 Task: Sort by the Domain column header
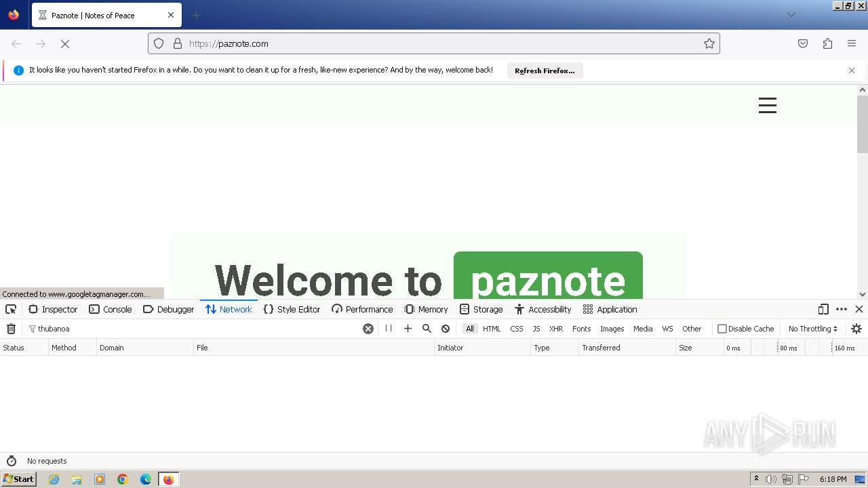(x=144, y=348)
